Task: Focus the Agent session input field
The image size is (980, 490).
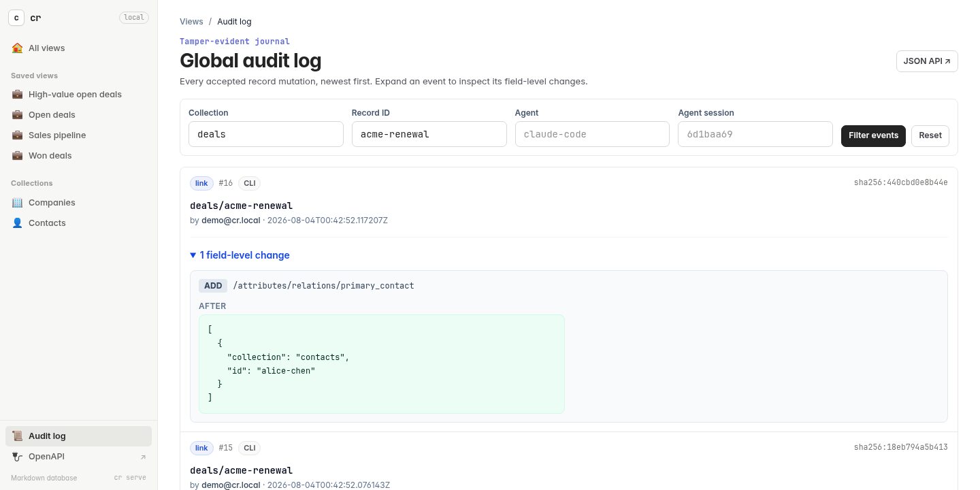Action: click(x=755, y=134)
